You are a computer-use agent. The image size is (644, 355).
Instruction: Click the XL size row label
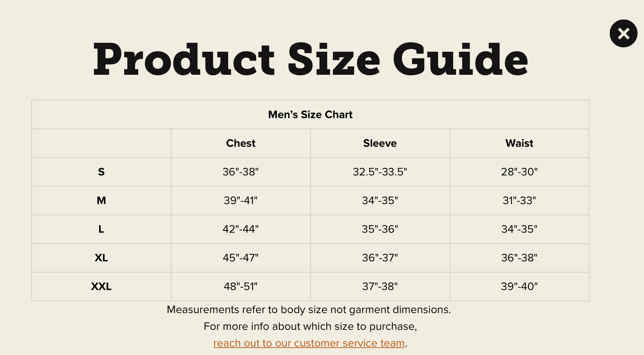tap(101, 258)
